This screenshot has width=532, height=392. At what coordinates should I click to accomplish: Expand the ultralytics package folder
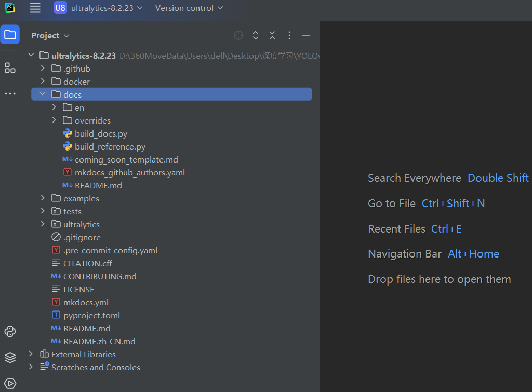click(43, 223)
